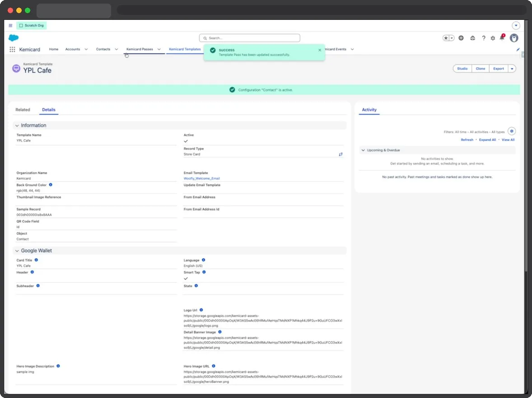
Task: Click the Sample Record ID value
Action: click(34, 215)
